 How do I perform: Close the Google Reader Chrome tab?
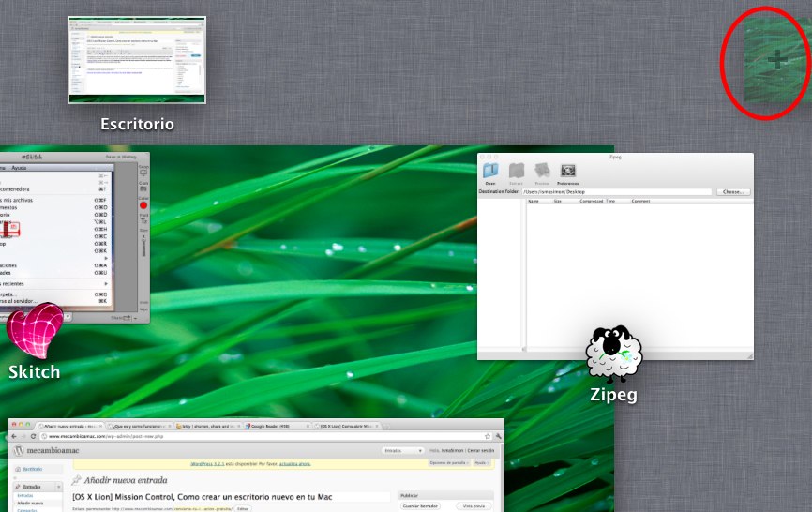coord(308,426)
